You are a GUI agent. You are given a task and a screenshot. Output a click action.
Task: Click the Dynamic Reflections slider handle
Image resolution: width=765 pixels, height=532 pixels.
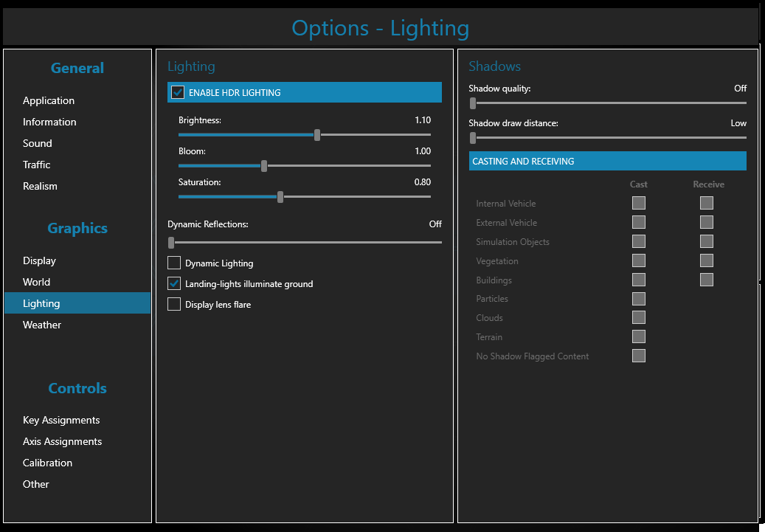point(171,242)
